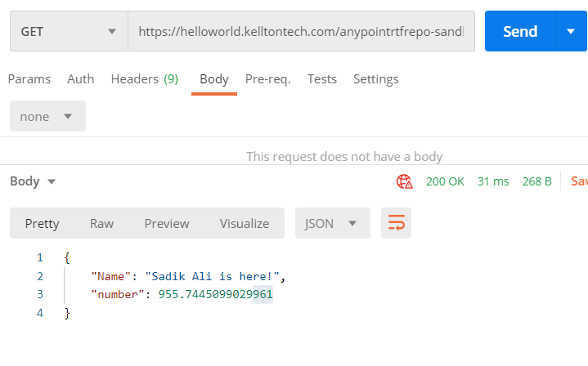Screen dimensions: 588x366
Task: Switch to Preview response view
Action: coord(167,223)
